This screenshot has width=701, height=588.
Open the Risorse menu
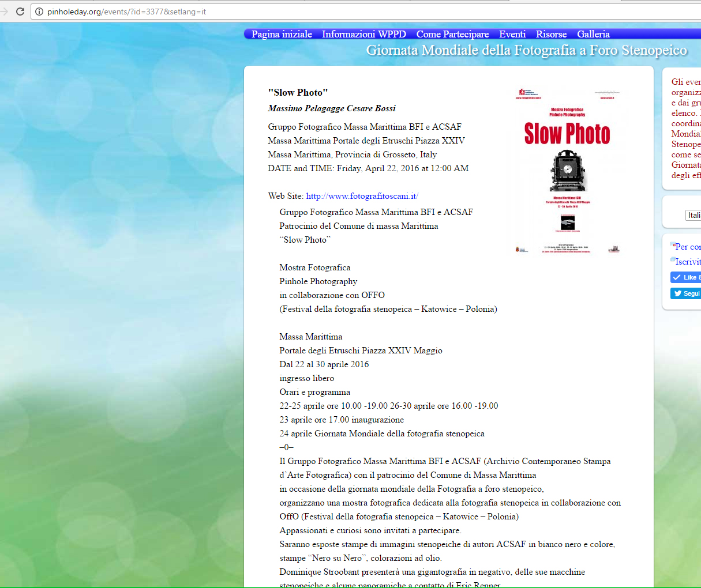[551, 34]
